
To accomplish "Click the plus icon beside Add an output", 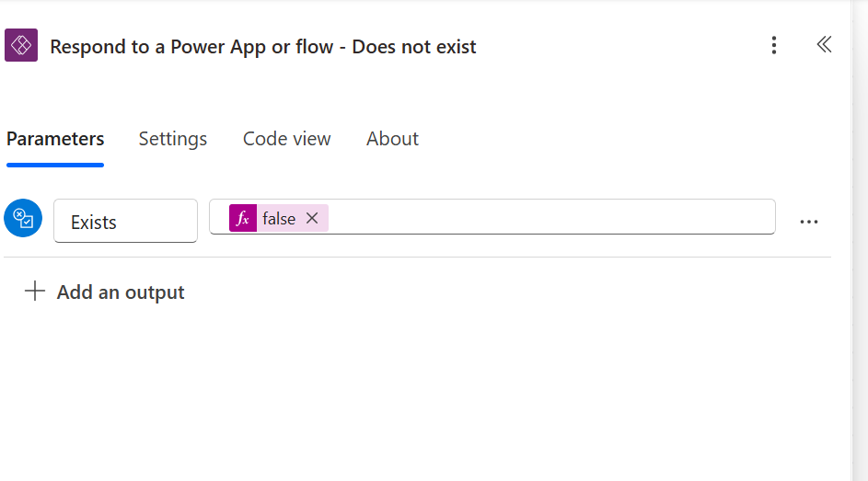I will [35, 291].
